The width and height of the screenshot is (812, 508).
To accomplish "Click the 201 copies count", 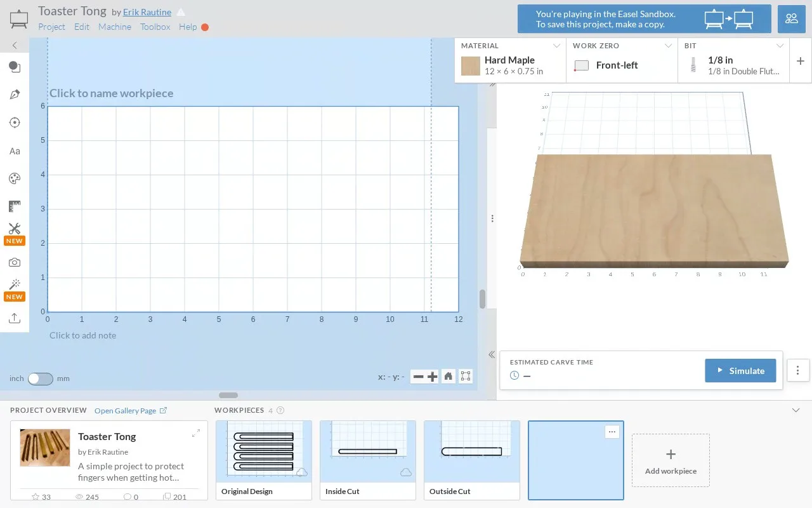I will pos(175,497).
